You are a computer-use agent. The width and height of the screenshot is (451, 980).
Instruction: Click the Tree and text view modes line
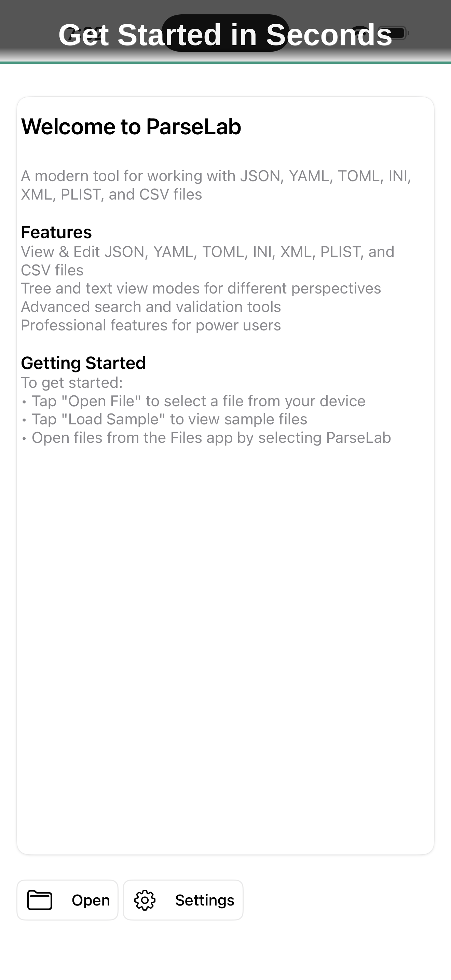(x=201, y=288)
